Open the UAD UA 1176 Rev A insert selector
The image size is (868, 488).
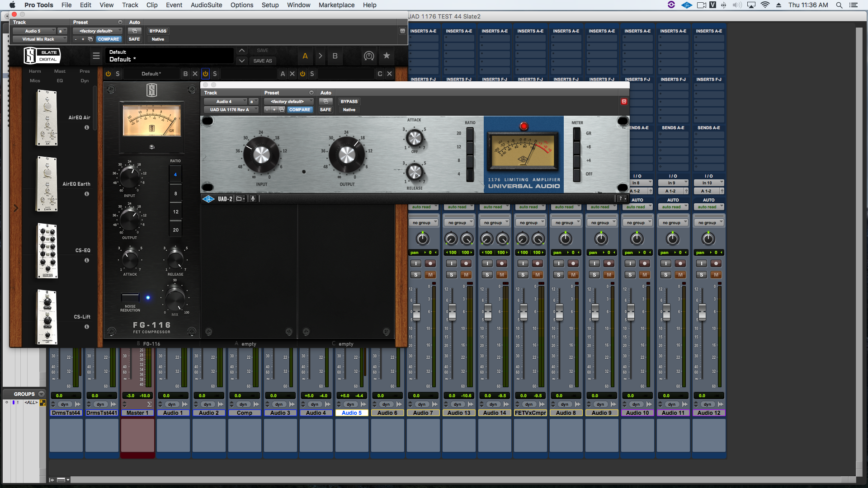pyautogui.click(x=231, y=109)
